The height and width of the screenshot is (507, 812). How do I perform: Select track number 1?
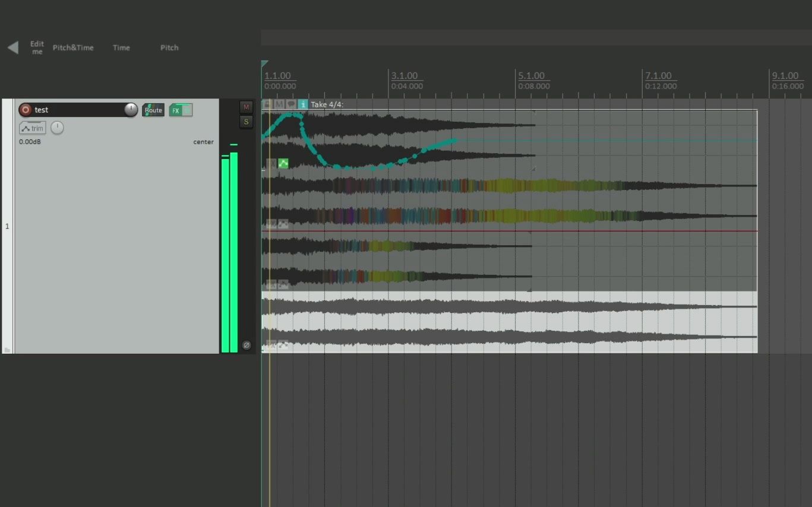point(7,226)
